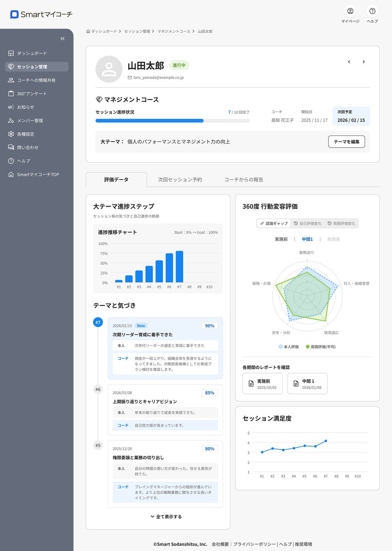Open 360°アンケート menu item
Screen dimensions: 392x551
(x=37, y=93)
